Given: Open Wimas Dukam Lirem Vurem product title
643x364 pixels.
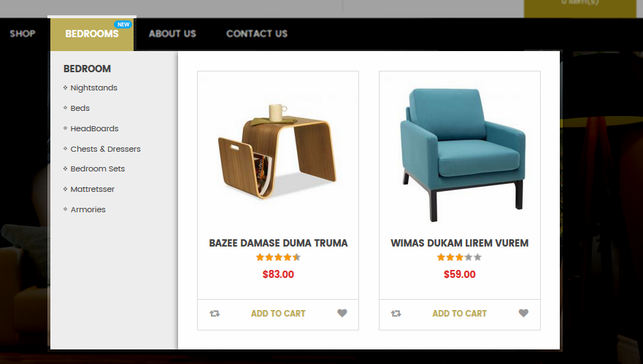Looking at the screenshot, I should tap(459, 243).
